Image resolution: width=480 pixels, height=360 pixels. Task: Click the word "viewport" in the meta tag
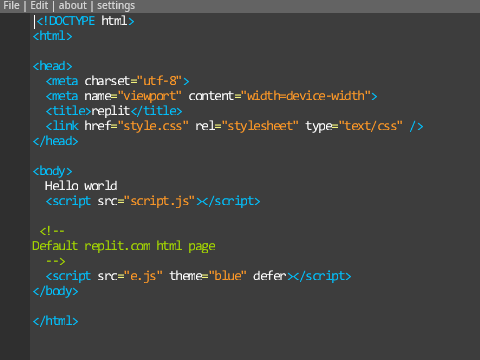(x=149, y=96)
